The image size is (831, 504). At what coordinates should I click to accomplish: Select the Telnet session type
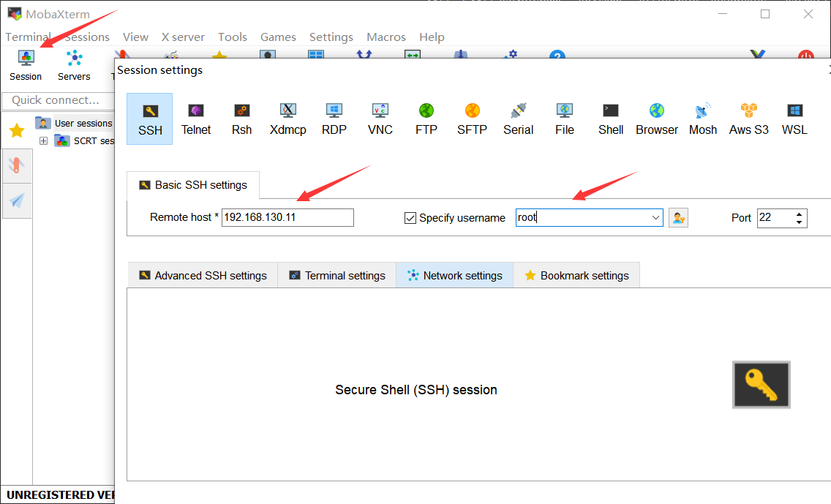click(x=196, y=119)
